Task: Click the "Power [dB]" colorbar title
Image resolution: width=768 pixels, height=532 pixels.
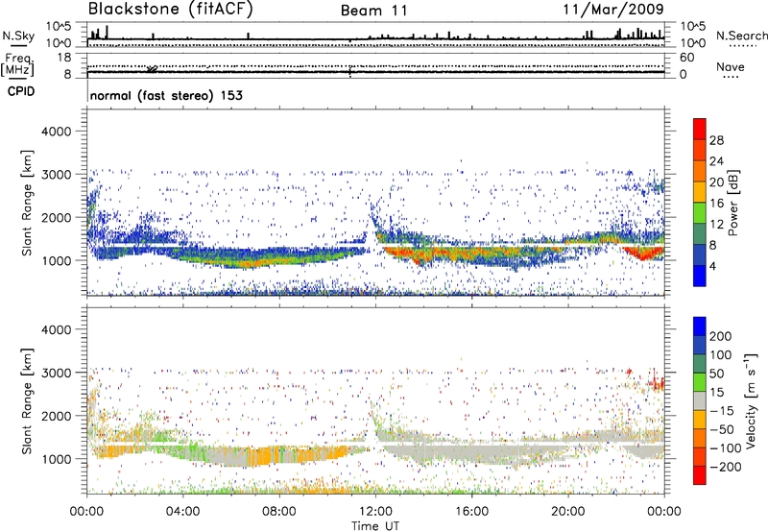Action: tap(732, 203)
